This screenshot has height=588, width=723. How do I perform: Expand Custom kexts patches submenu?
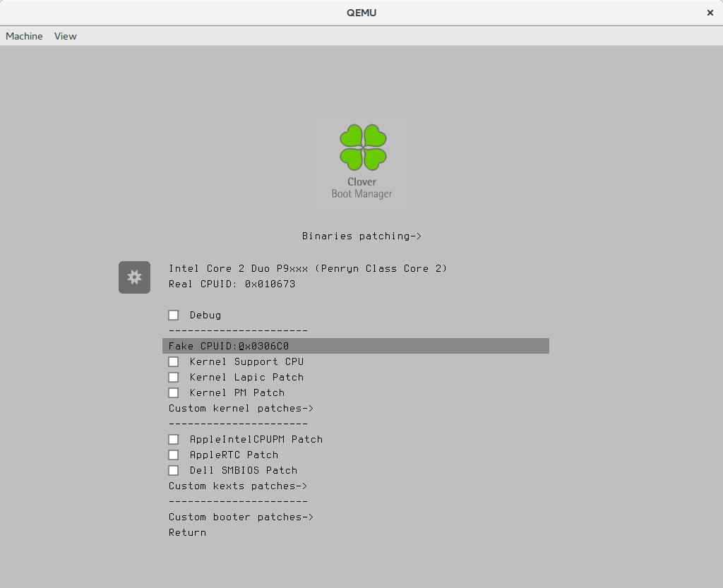pyautogui.click(x=238, y=486)
